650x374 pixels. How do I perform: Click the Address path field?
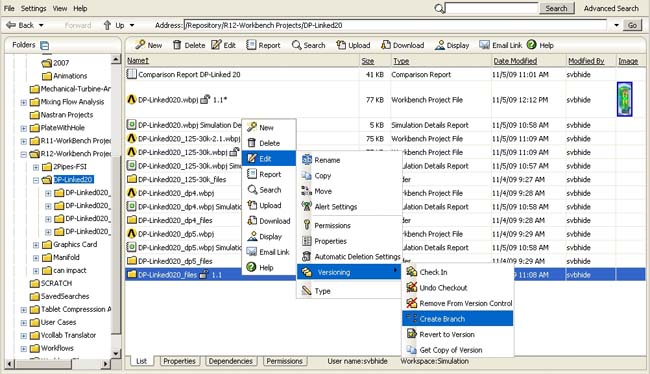[395, 25]
